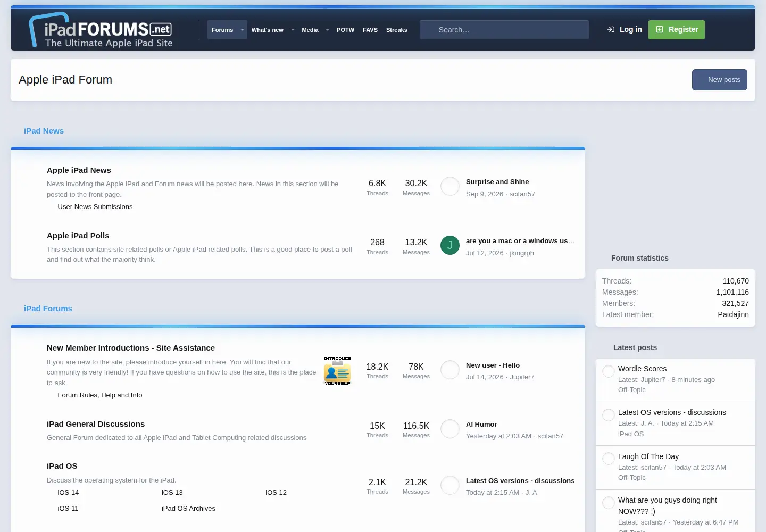The height and width of the screenshot is (532, 766).
Task: Open the FAVS nav item
Action: click(370, 30)
